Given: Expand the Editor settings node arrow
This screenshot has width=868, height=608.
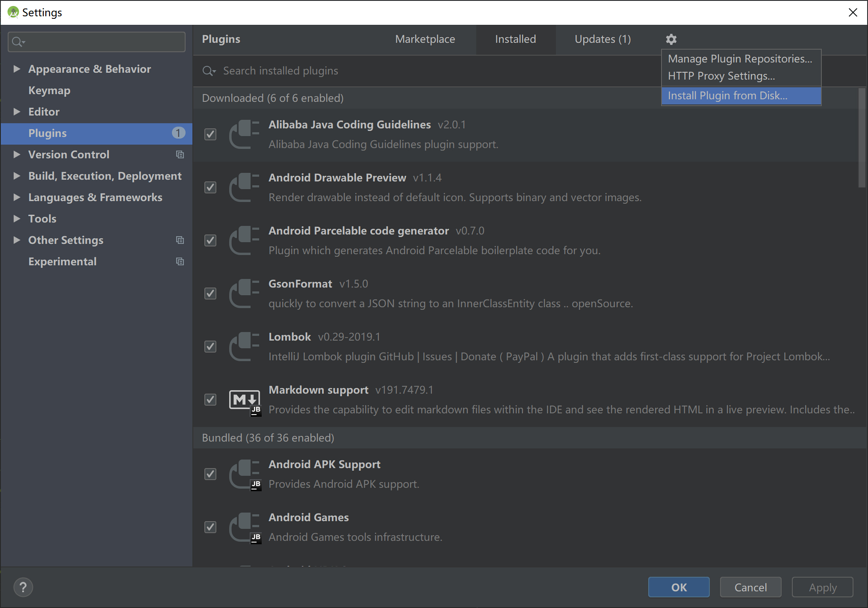Looking at the screenshot, I should pos(17,112).
